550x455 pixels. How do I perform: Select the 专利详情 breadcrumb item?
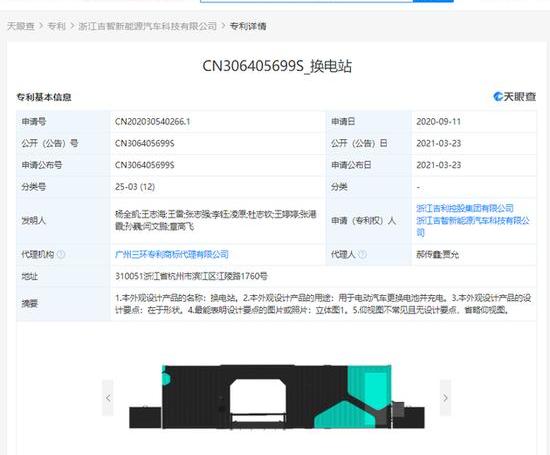[248, 26]
